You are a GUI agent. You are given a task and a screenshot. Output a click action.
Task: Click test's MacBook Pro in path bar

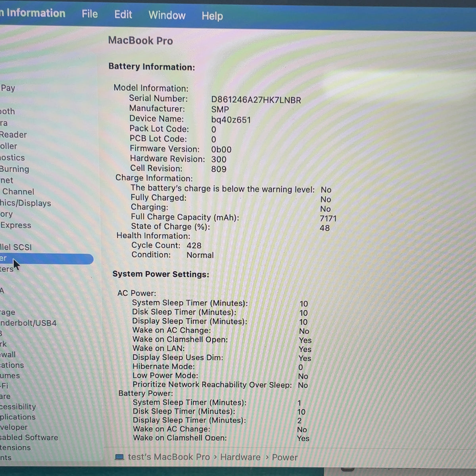pos(169,457)
